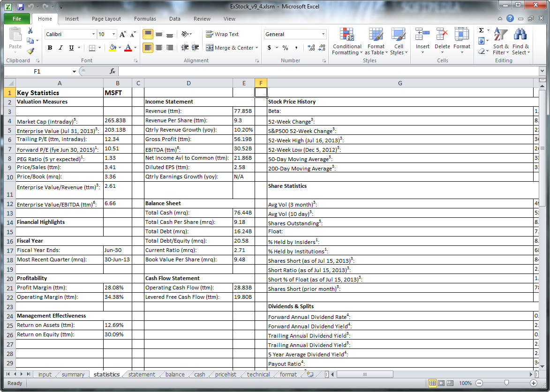Open Cell Styles gallery

pos(399,41)
